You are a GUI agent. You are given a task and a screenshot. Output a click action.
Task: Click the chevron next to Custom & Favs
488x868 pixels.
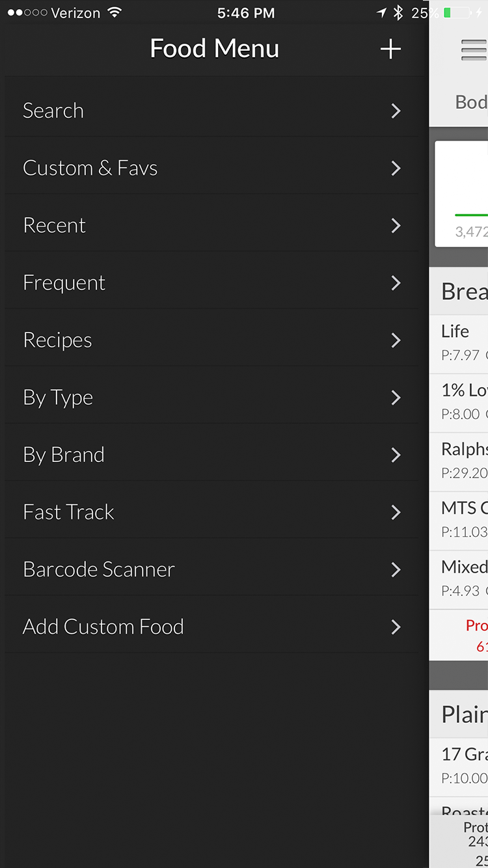pos(396,168)
